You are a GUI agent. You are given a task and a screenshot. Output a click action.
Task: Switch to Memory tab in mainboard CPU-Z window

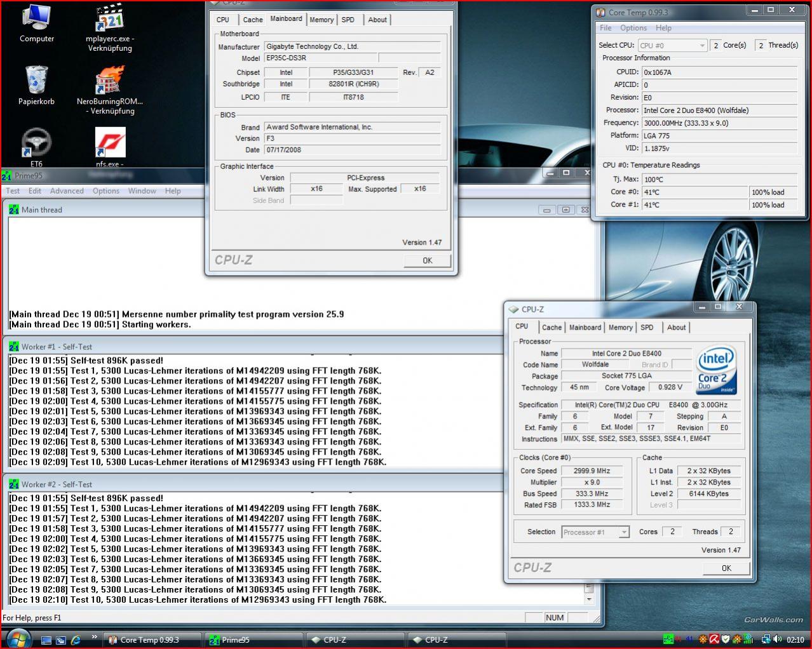click(321, 20)
